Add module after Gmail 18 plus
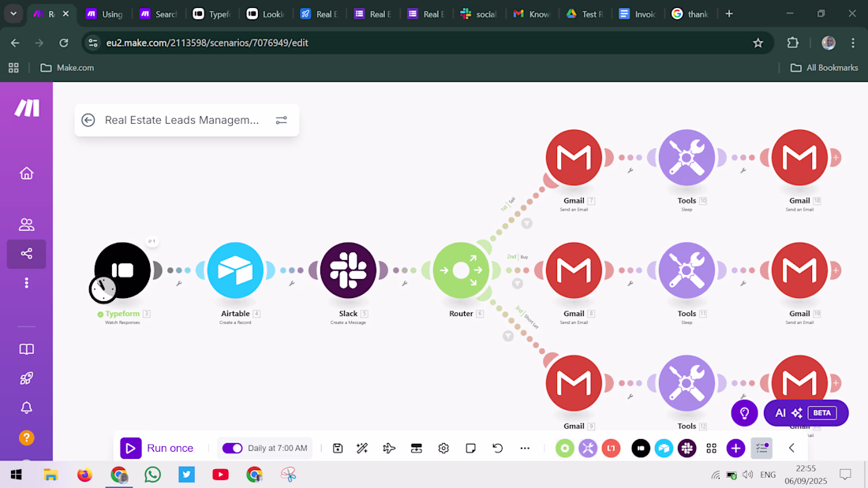868x488 pixels. (x=836, y=157)
